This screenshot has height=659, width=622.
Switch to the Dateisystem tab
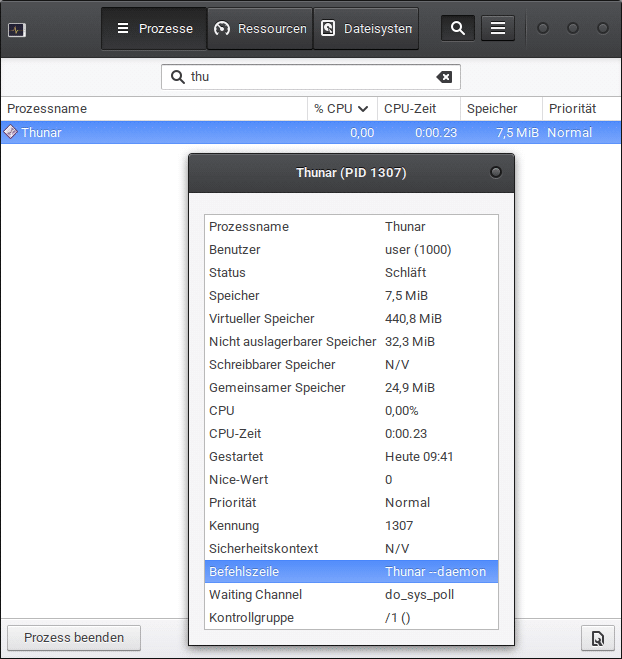coord(366,29)
